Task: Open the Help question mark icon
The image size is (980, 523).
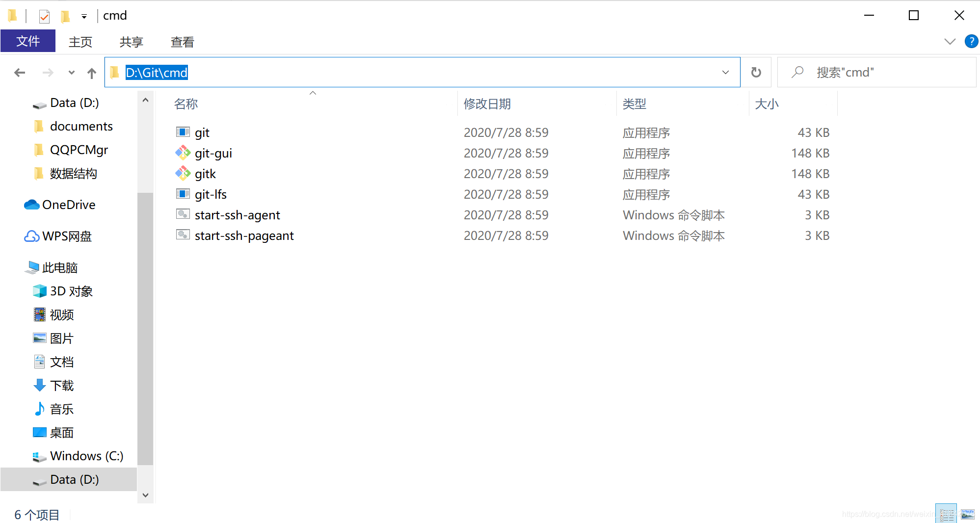Action: click(x=971, y=41)
